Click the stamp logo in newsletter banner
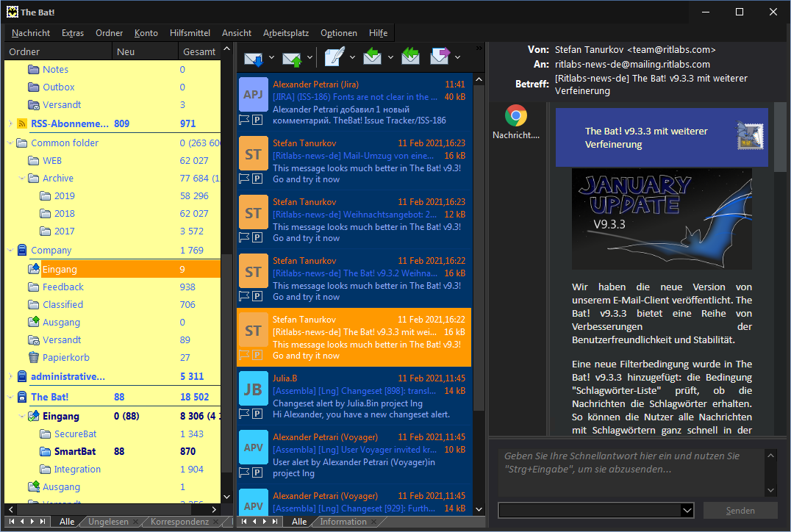This screenshot has width=791, height=532. coord(750,137)
